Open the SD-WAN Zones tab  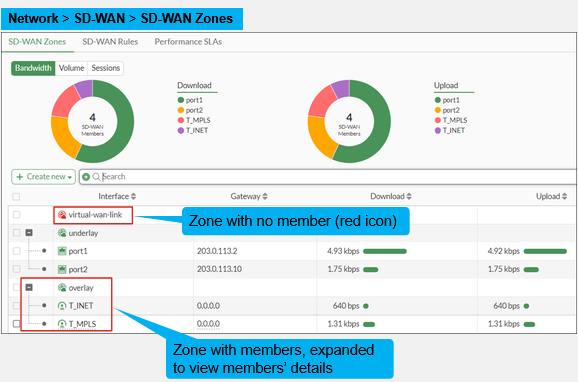pyautogui.click(x=37, y=42)
